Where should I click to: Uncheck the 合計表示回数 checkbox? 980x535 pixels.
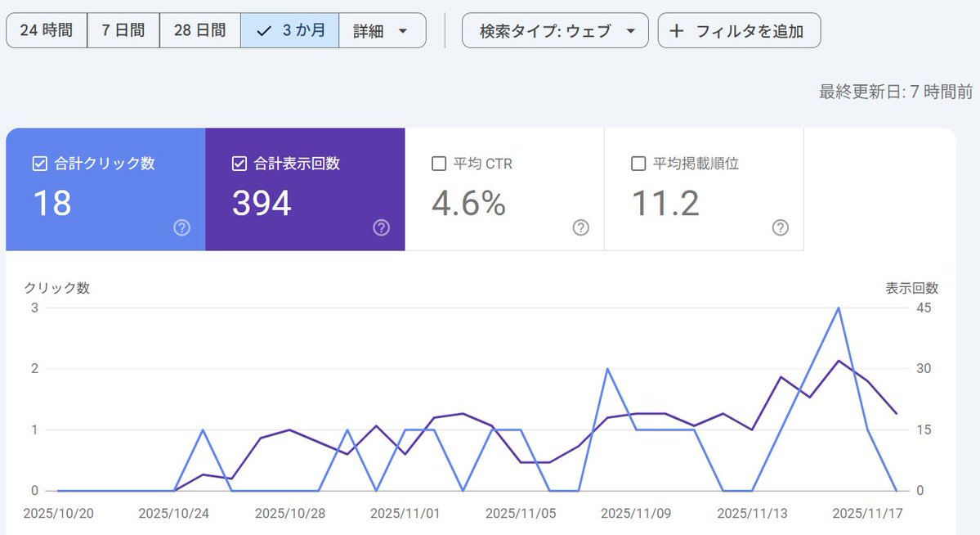pos(239,163)
